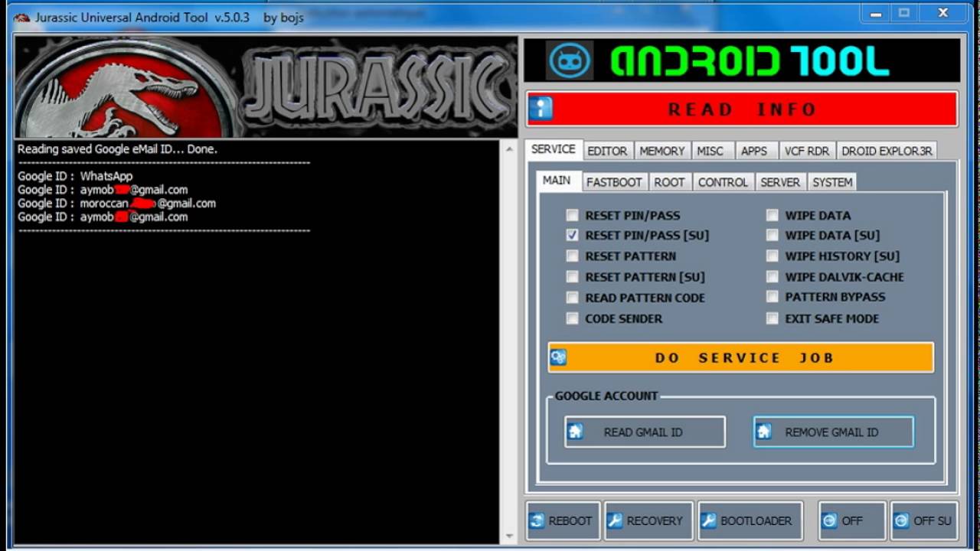Click the OFF button
This screenshot has width=980, height=551.
point(851,520)
